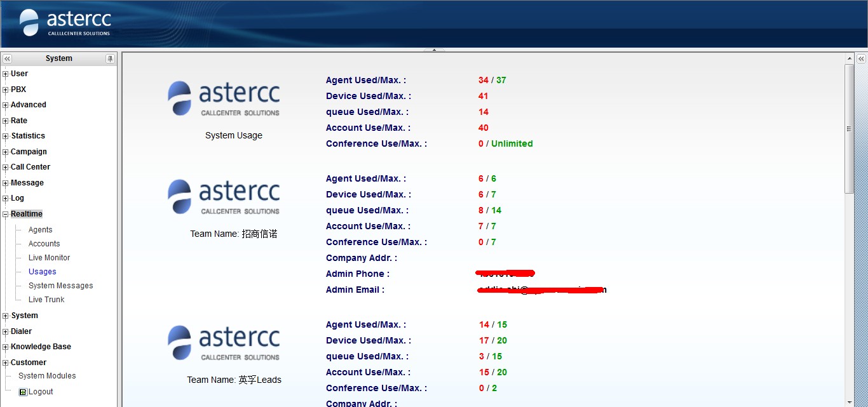Select Usages in Realtime menu
The width and height of the screenshot is (868, 407).
coord(42,272)
